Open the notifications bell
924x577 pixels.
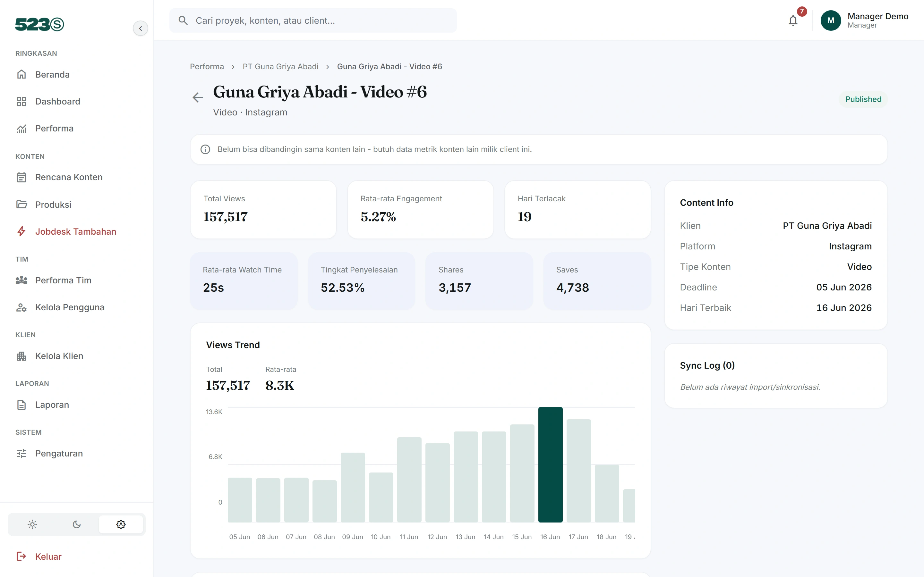pos(793,21)
